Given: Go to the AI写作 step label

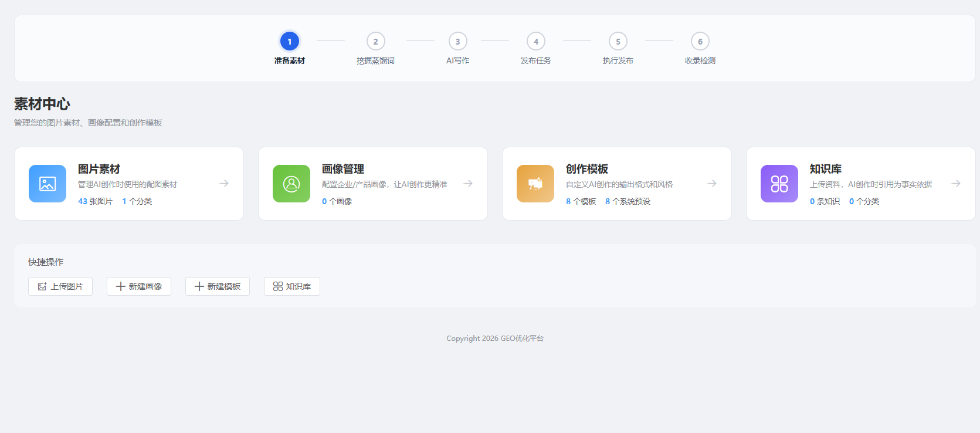Looking at the screenshot, I should pos(458,60).
